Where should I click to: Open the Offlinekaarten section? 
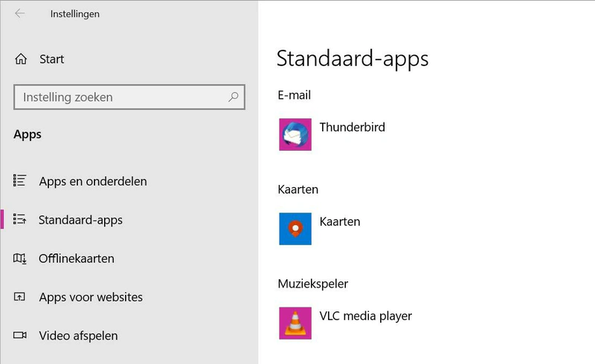[77, 259]
